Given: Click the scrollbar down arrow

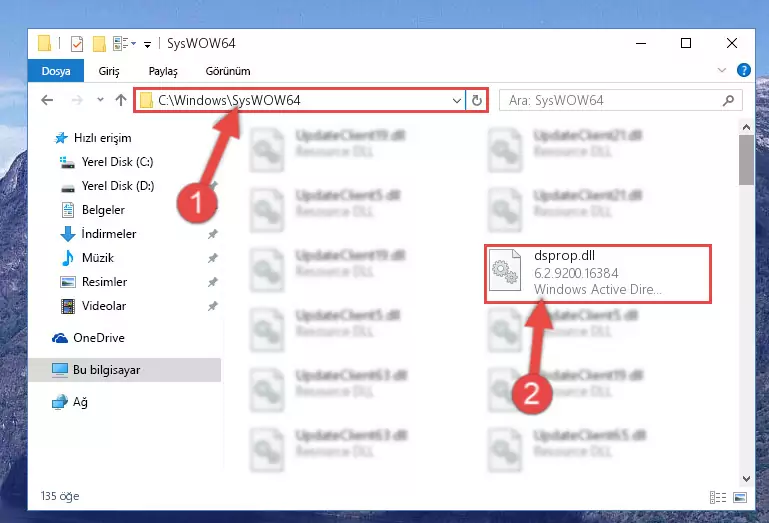Looking at the screenshot, I should (x=746, y=478).
